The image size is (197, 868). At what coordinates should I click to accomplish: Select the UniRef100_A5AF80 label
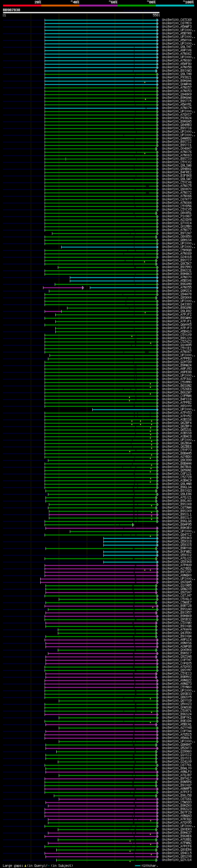pyautogui.click(x=177, y=64)
